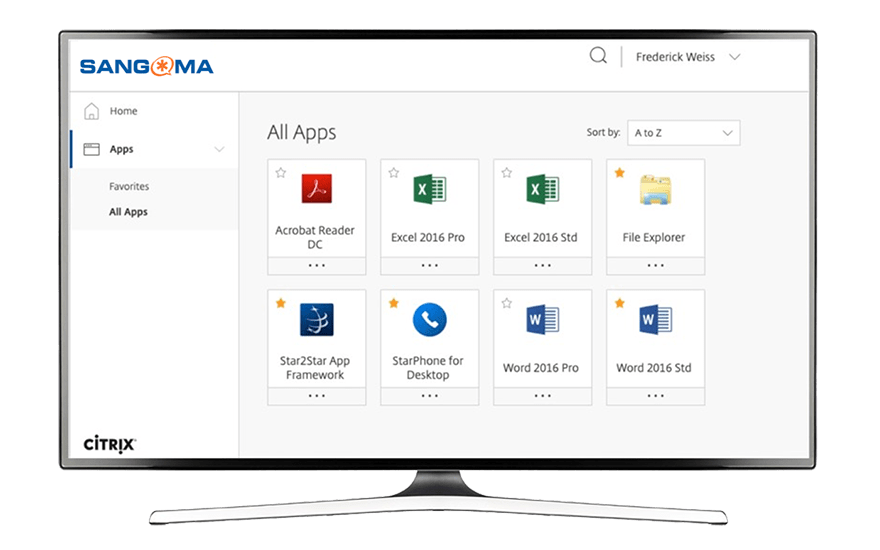Screen dimensions: 880x550
Task: Unfavorite File Explorer via its orange star
Action: (x=620, y=173)
